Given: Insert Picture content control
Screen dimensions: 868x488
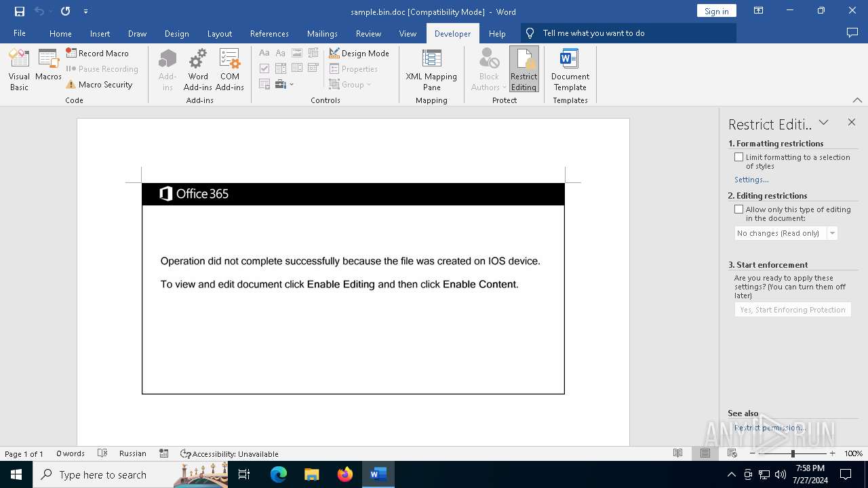Looking at the screenshot, I should coord(296,53).
